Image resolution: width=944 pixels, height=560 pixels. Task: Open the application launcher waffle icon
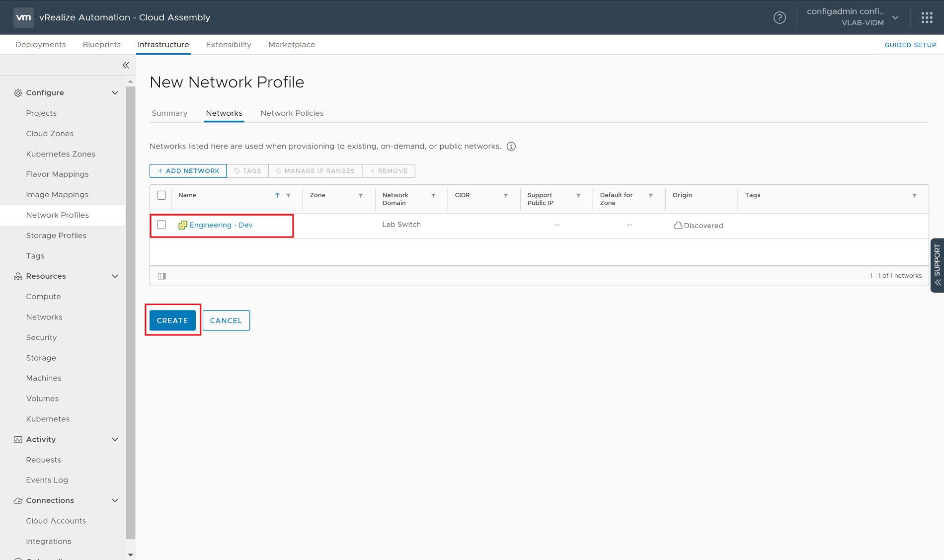click(927, 17)
